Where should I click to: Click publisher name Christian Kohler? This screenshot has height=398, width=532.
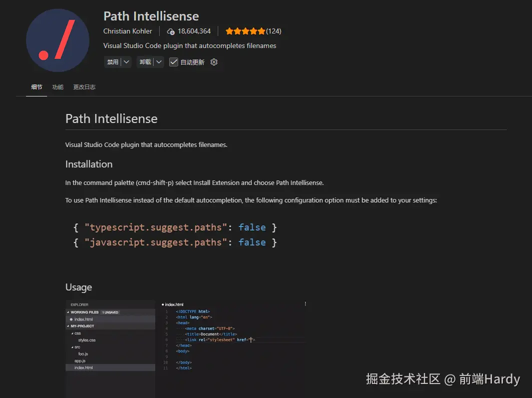pos(128,31)
